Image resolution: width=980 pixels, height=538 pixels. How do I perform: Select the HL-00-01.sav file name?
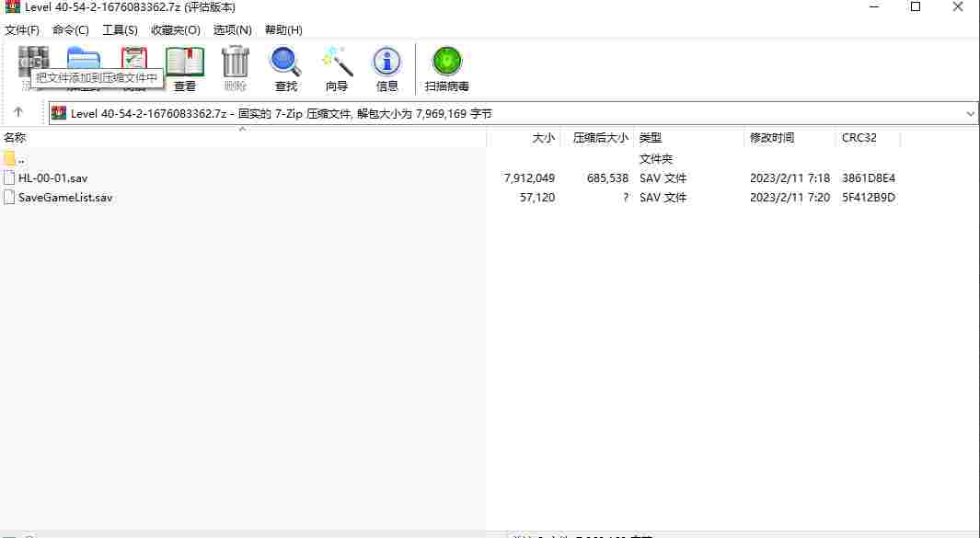point(53,178)
